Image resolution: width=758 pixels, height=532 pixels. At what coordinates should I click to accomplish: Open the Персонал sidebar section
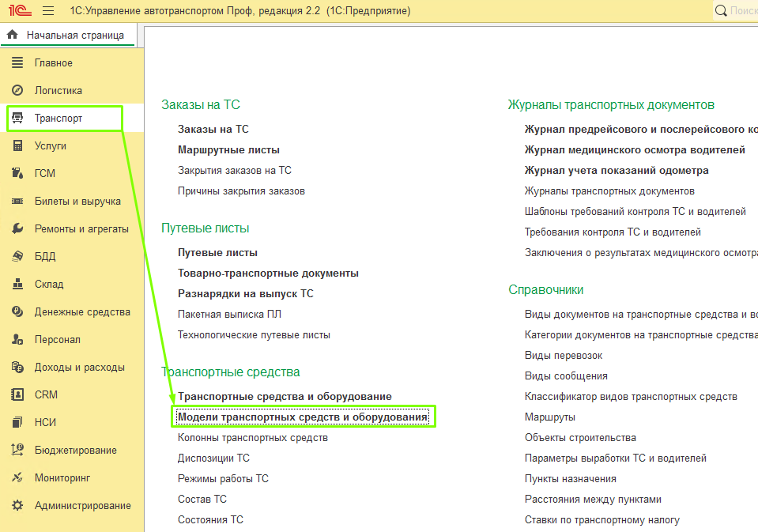click(x=57, y=339)
